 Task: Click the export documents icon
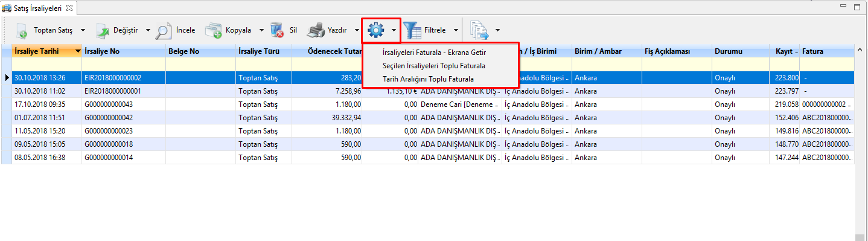click(x=480, y=30)
